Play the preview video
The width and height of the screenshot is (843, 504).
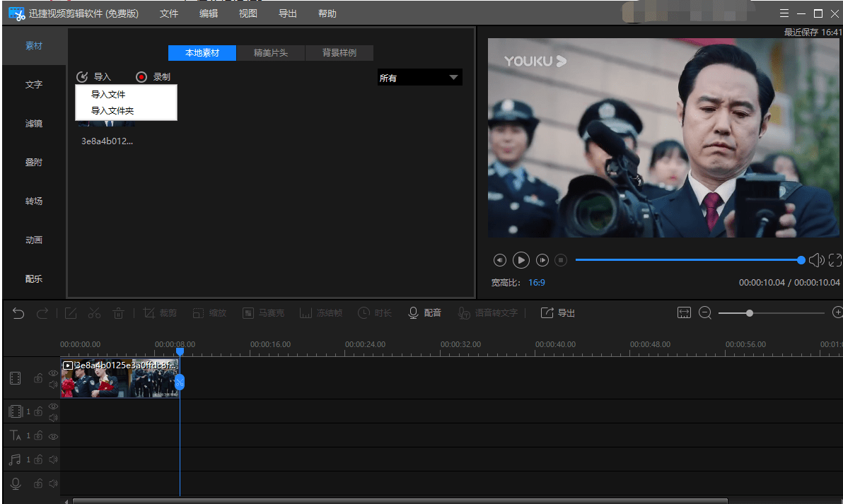[521, 260]
